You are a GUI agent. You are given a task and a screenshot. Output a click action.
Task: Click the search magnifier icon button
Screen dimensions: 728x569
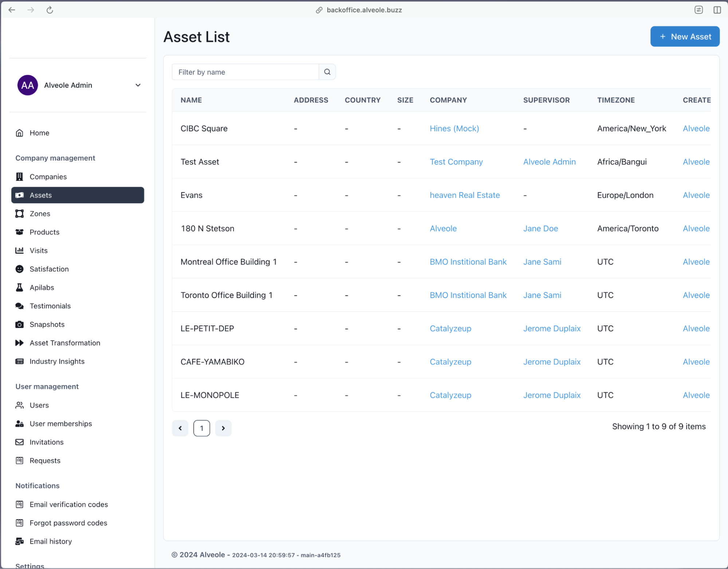(x=327, y=72)
